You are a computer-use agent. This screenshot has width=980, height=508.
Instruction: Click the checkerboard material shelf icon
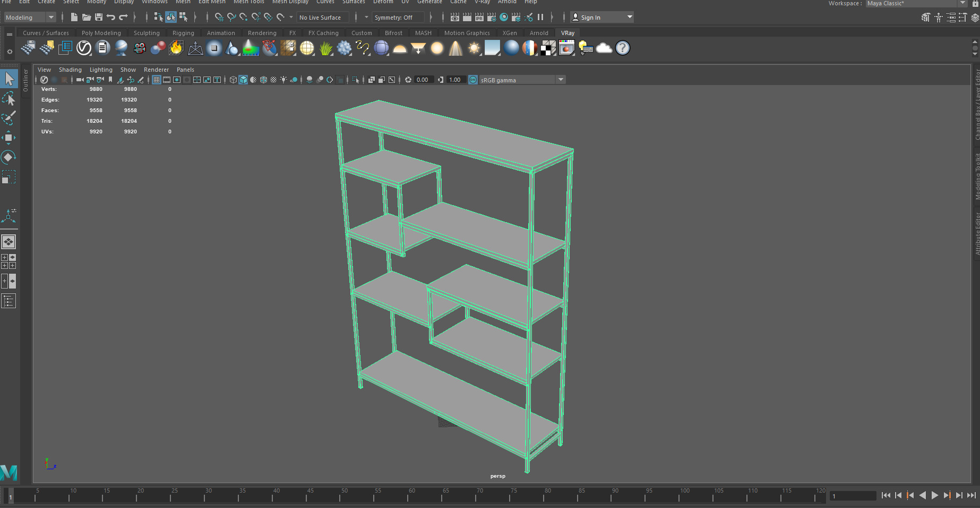pyautogui.click(x=548, y=48)
